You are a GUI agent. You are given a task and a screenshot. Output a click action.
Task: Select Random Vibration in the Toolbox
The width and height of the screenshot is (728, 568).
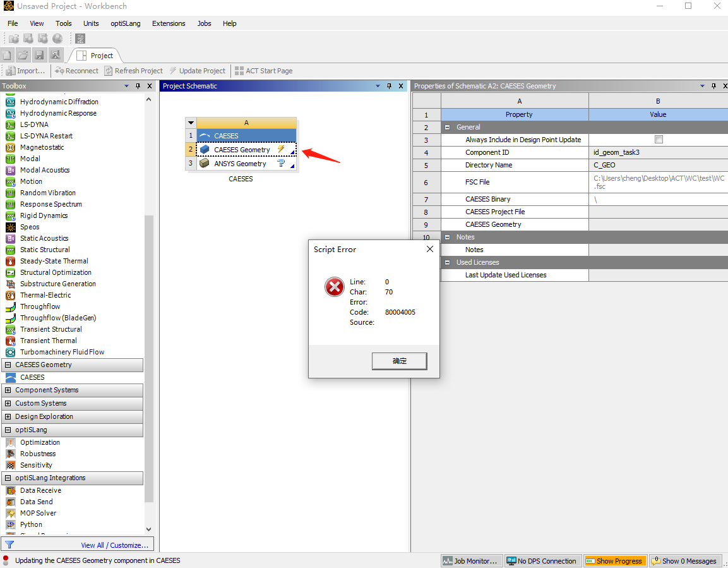pyautogui.click(x=48, y=193)
